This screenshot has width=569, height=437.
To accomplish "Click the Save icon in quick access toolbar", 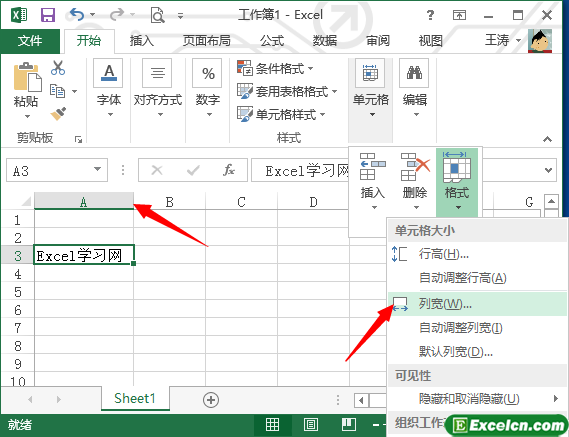I will (x=48, y=15).
